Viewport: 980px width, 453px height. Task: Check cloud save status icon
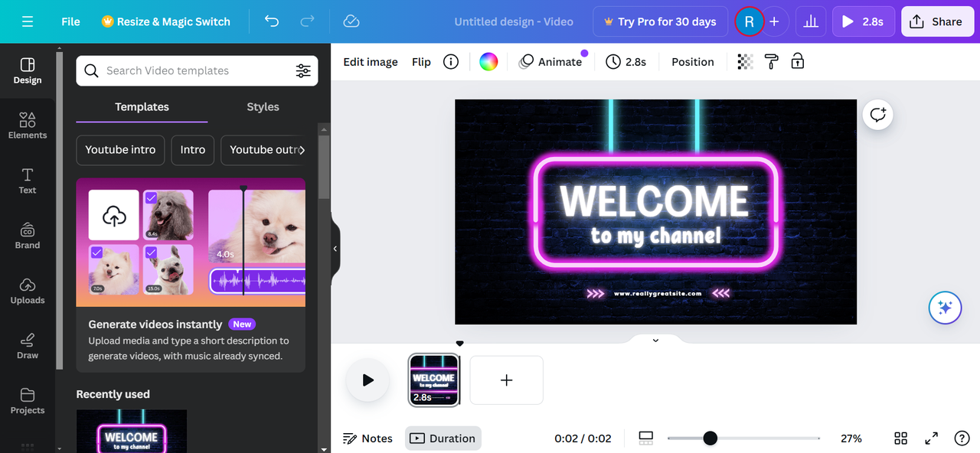tap(351, 21)
